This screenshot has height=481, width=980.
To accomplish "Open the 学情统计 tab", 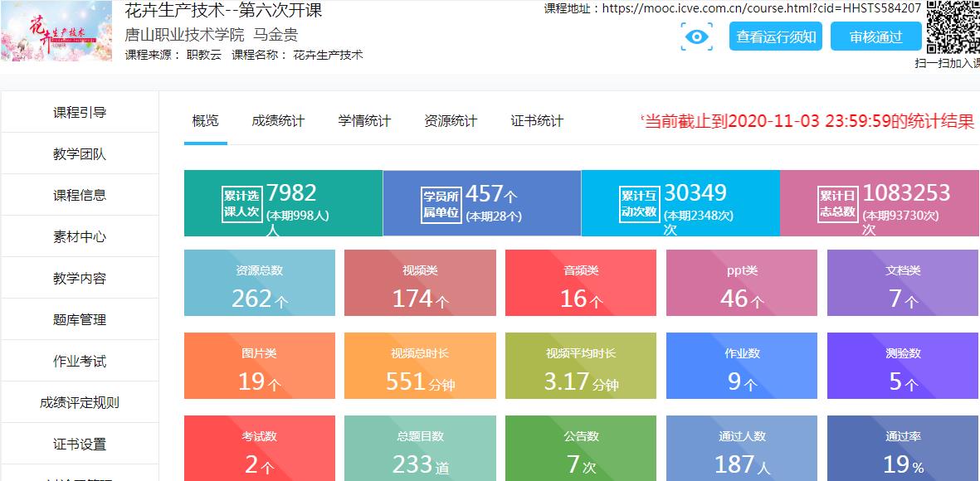I will click(x=364, y=121).
